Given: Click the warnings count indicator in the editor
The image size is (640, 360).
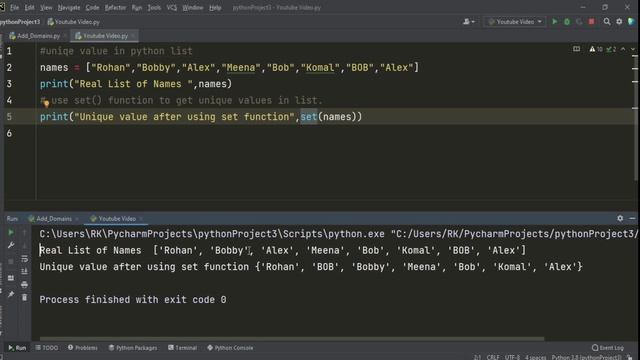Looking at the screenshot, I should [x=596, y=49].
